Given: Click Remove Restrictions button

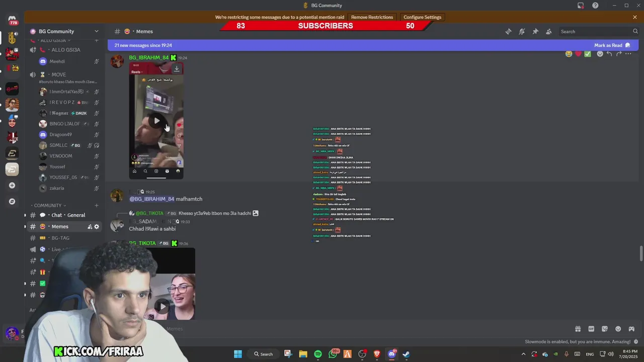Looking at the screenshot, I should (372, 17).
